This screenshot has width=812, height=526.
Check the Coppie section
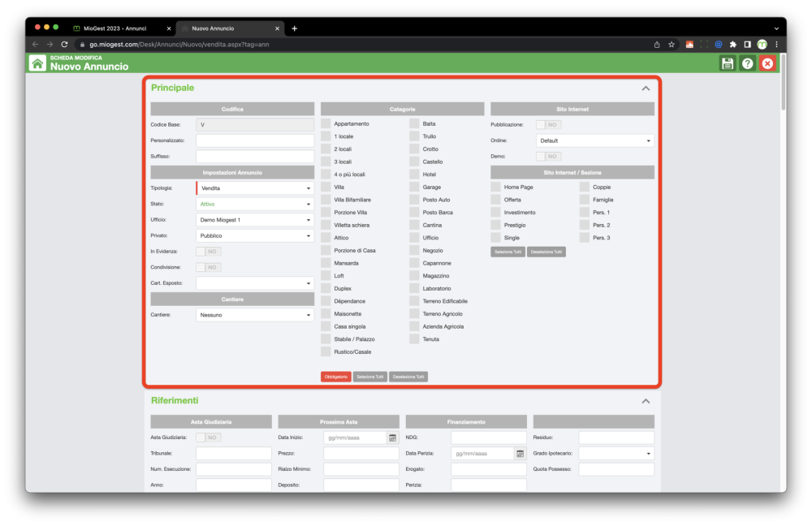pos(584,187)
